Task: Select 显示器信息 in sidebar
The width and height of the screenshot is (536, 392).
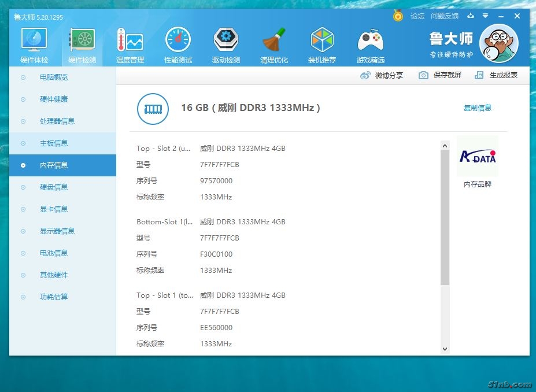Action: 62,231
